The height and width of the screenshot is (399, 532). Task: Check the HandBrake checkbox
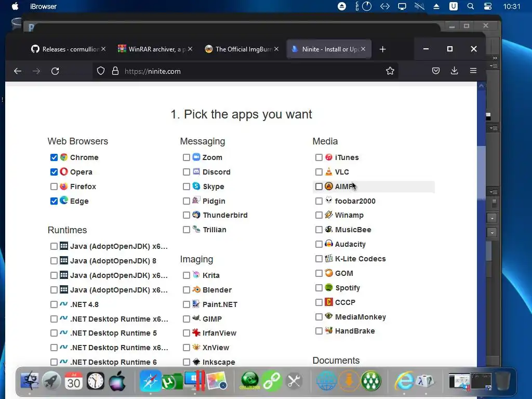pyautogui.click(x=318, y=331)
